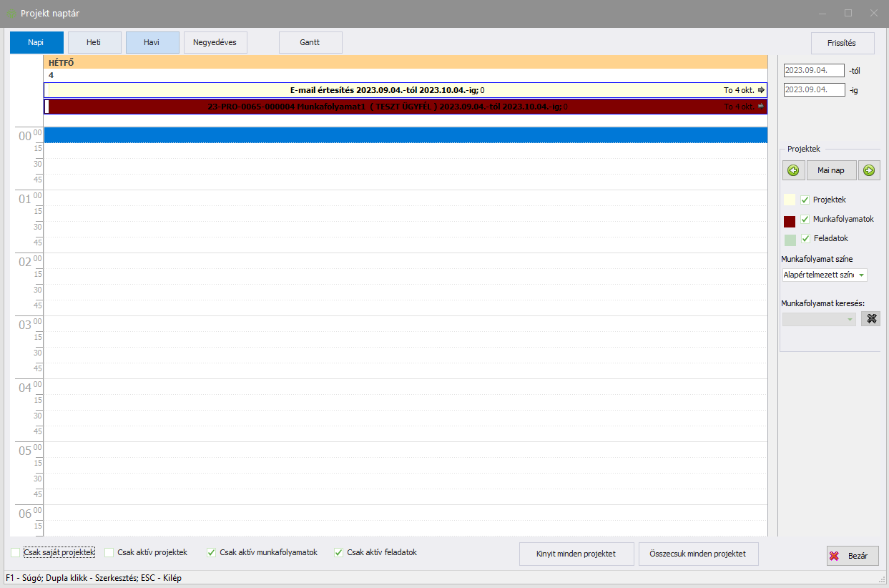Click the arrow icon on E-mail értesítés row
Screen dimensions: 889x588
click(761, 90)
